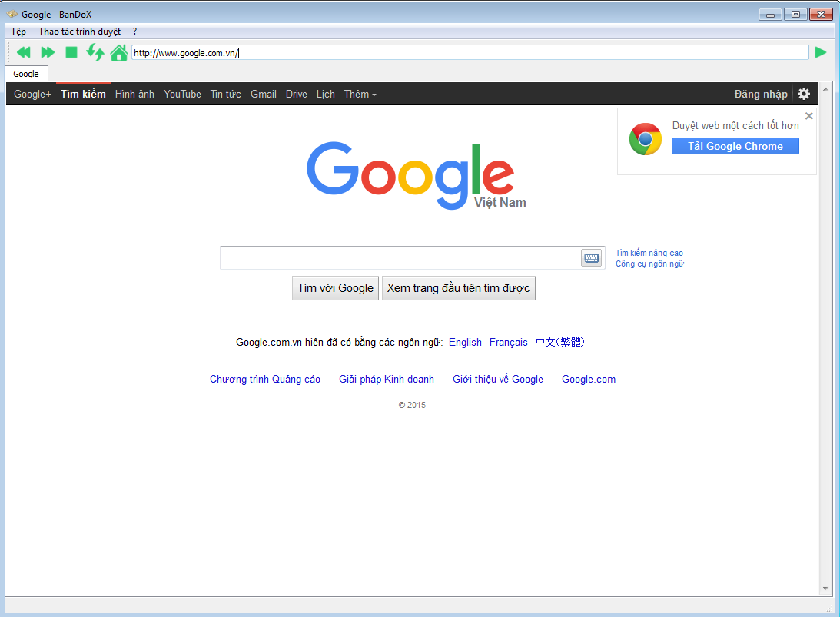Open Giới thiệu về Google link
Image resolution: width=840 pixels, height=617 pixels.
(498, 380)
